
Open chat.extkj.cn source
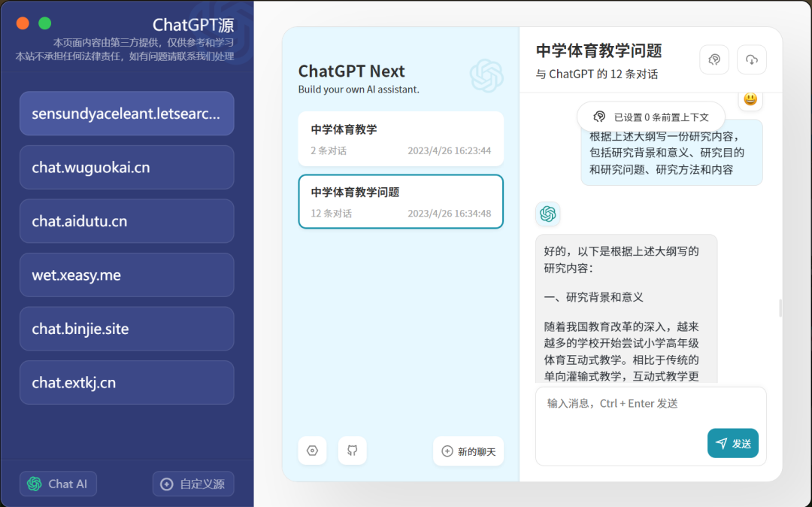tap(127, 383)
